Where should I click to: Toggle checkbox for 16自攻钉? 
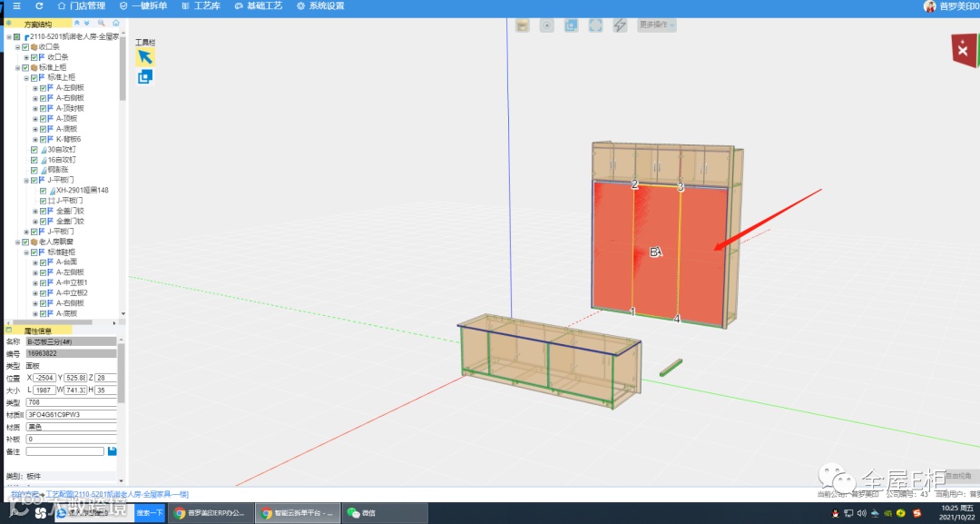tap(34, 160)
